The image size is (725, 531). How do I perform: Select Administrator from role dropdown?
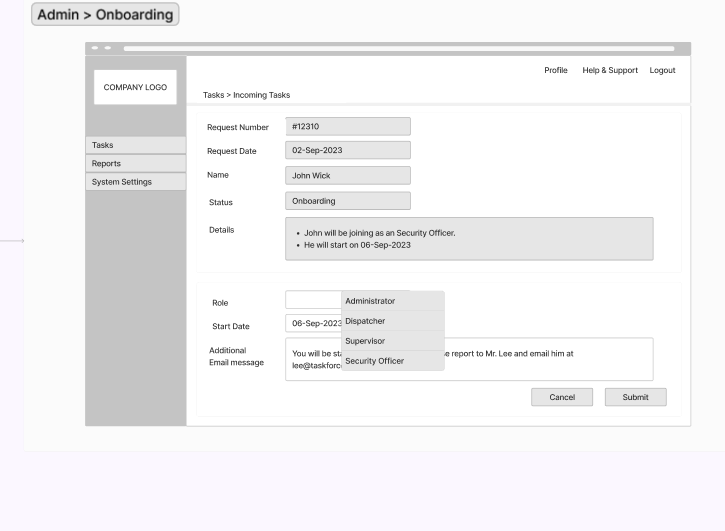click(393, 301)
